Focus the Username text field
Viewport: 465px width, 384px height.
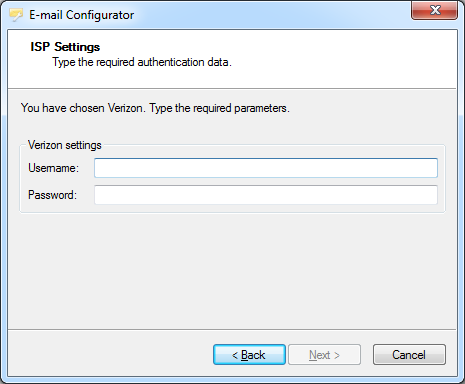266,168
